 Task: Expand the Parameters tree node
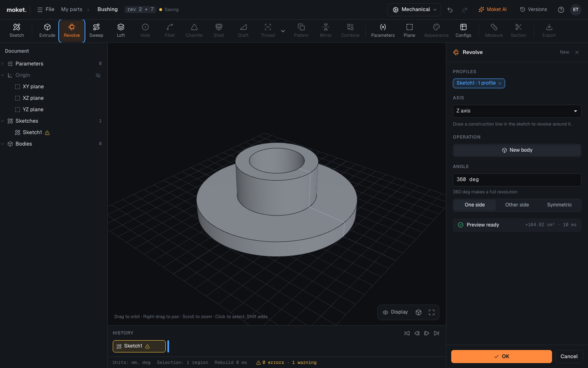pyautogui.click(x=3, y=64)
